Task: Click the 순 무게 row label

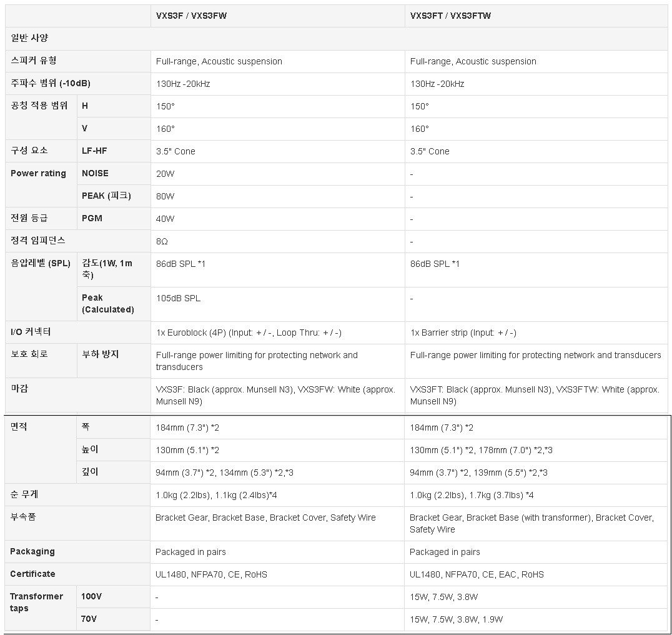Action: (x=24, y=494)
